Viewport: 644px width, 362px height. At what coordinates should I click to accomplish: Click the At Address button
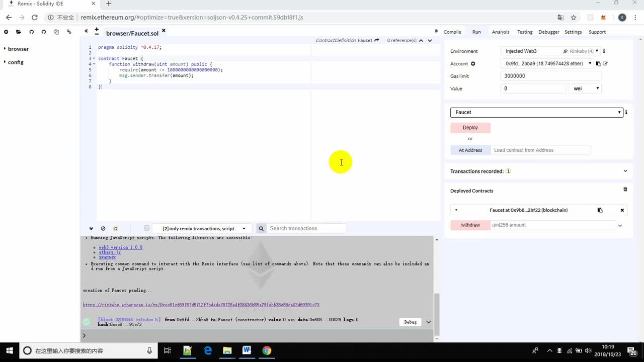tap(470, 150)
